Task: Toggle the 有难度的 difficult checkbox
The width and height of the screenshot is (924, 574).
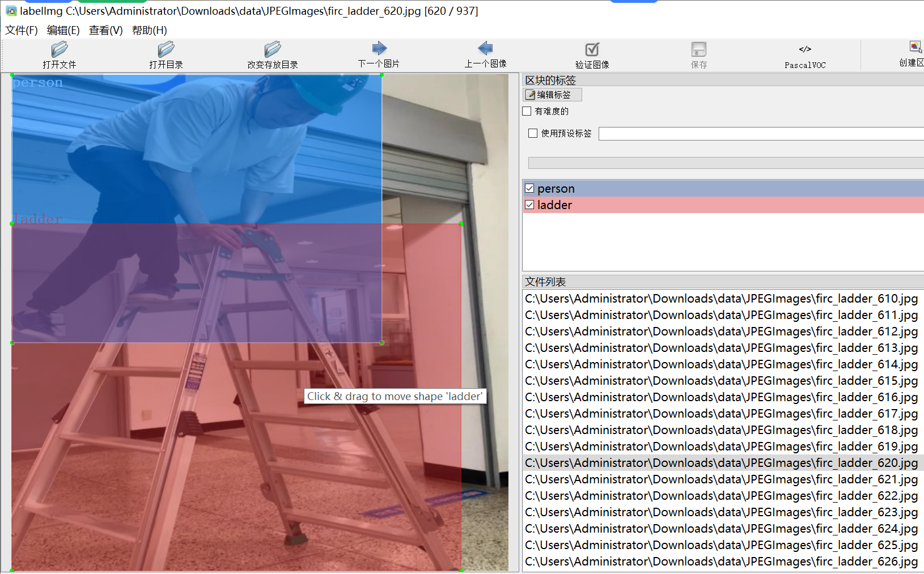Action: click(x=527, y=111)
